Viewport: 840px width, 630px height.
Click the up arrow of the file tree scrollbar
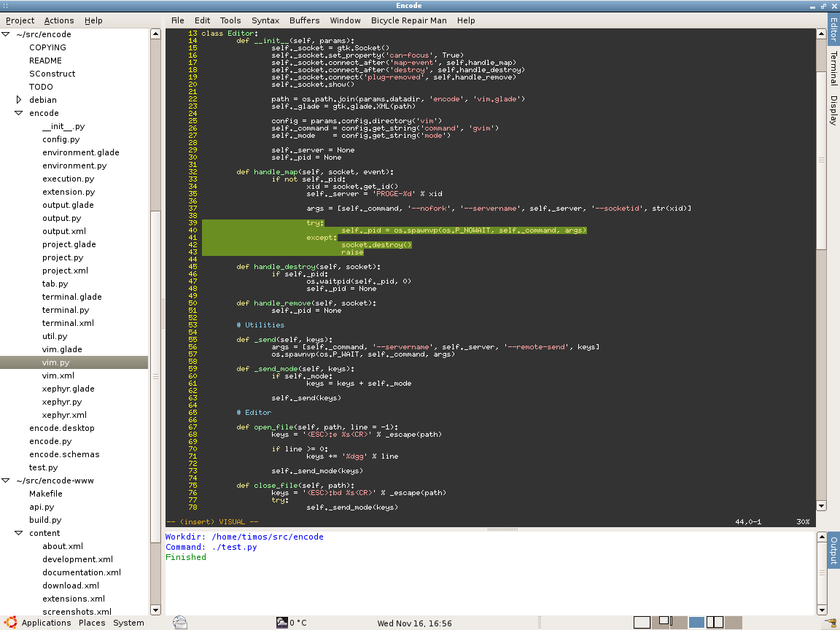tap(155, 34)
